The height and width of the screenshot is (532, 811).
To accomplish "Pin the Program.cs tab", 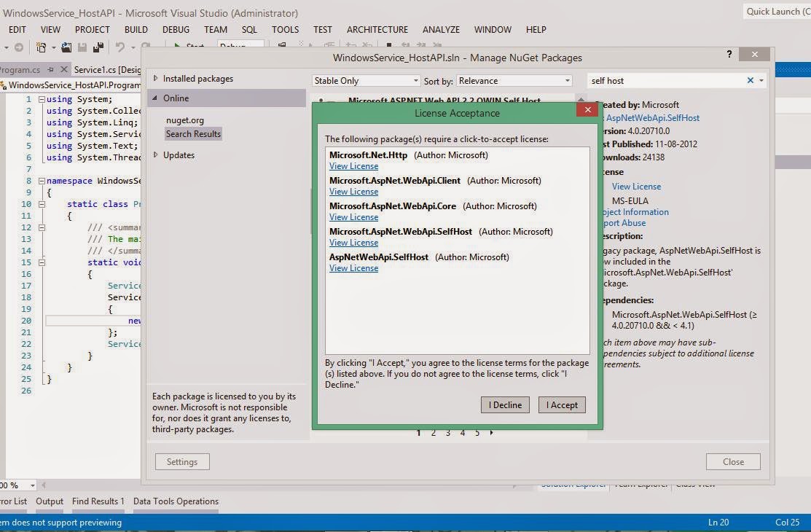I will click(51, 69).
